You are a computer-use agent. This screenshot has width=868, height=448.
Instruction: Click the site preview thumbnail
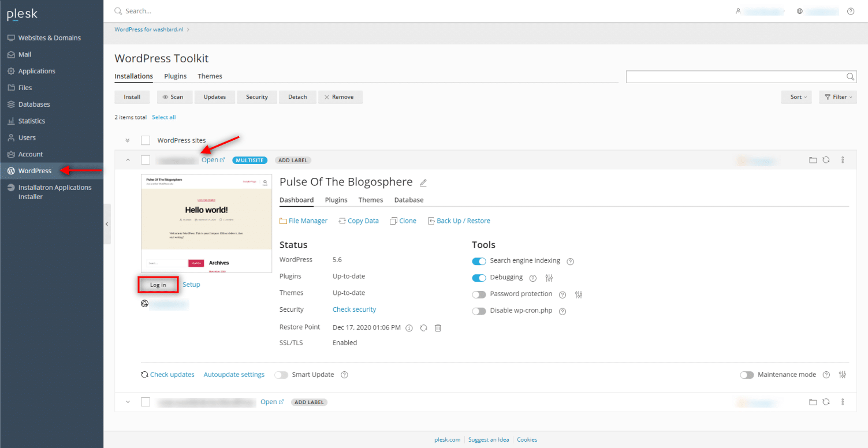point(206,223)
